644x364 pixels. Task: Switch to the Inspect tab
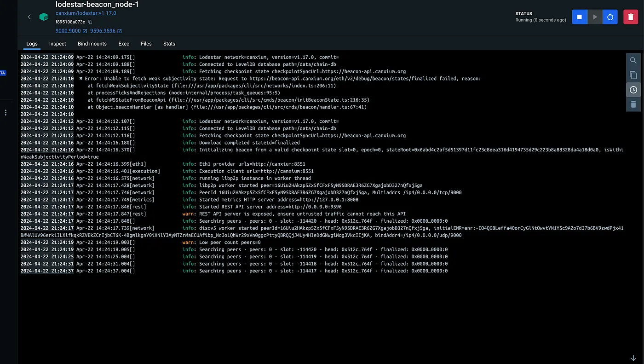click(x=57, y=44)
